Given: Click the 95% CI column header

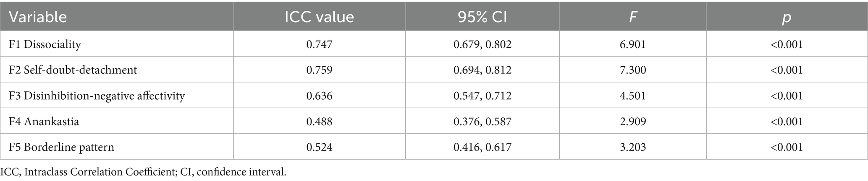Looking at the screenshot, I should click(x=482, y=17).
